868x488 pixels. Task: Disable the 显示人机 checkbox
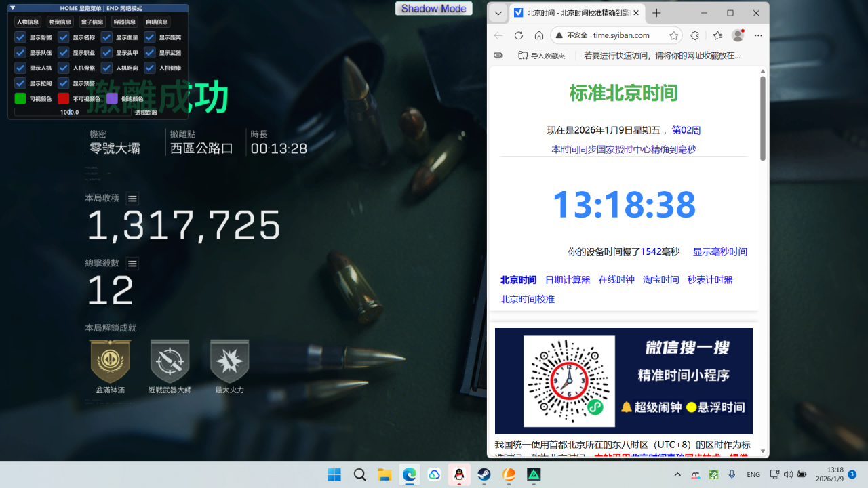coord(20,68)
